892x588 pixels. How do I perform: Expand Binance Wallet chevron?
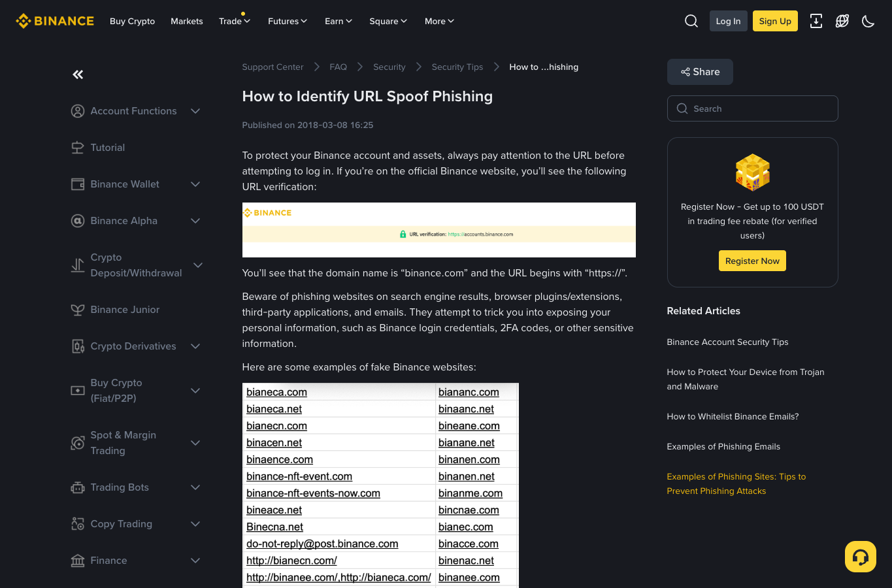click(195, 184)
